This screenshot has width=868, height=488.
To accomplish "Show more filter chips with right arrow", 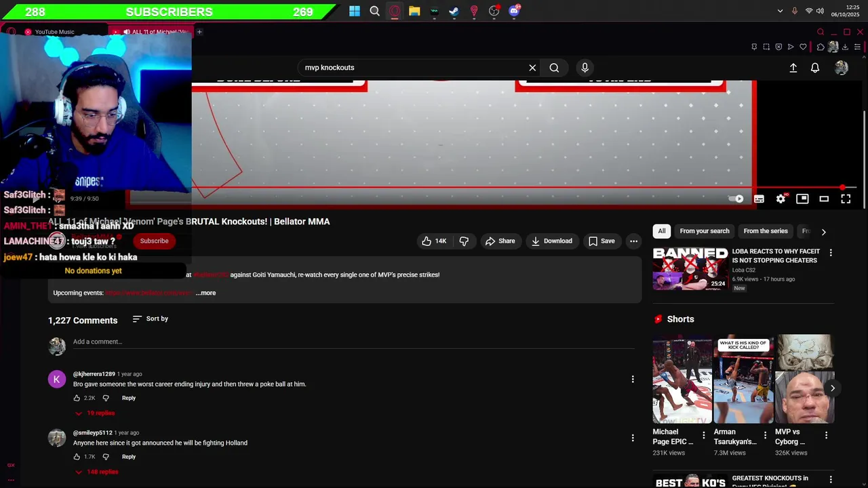I will pos(823,232).
